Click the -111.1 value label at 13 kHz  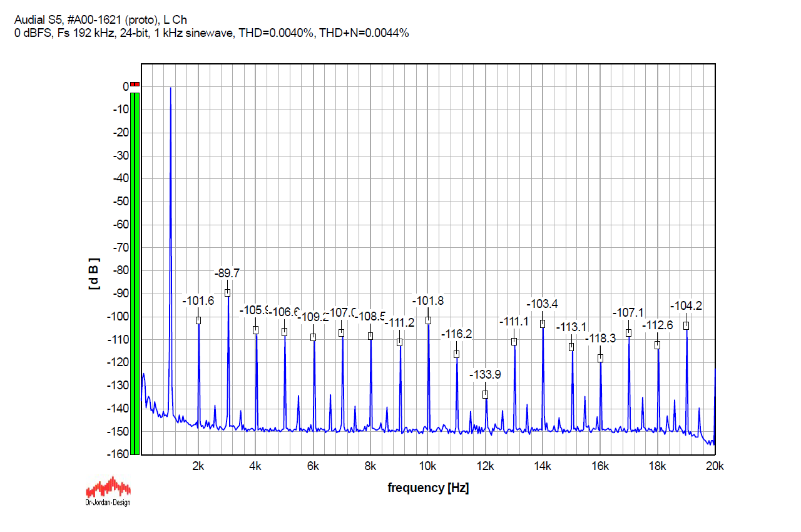(x=514, y=322)
